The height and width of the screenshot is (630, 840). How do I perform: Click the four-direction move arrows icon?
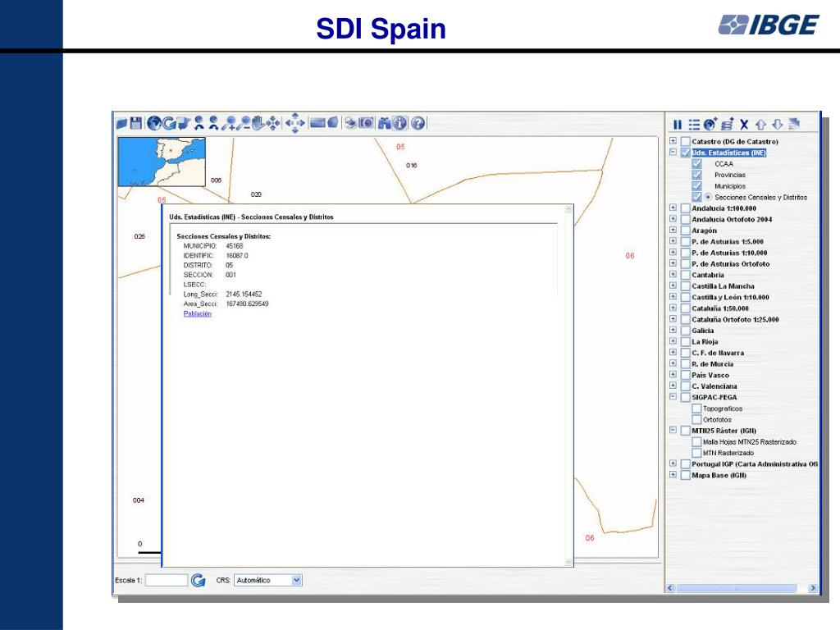(x=295, y=123)
